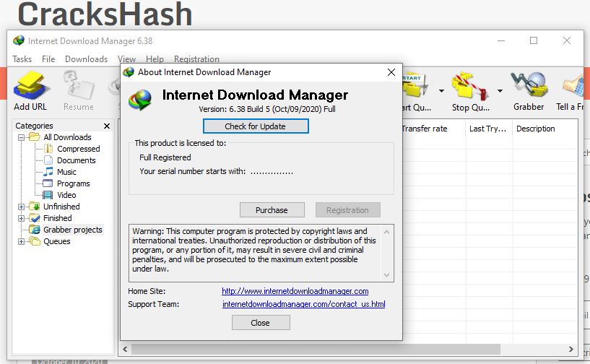Open the internetdownloadmanager.com home site link
Image resolution: width=590 pixels, height=364 pixels.
pos(295,291)
